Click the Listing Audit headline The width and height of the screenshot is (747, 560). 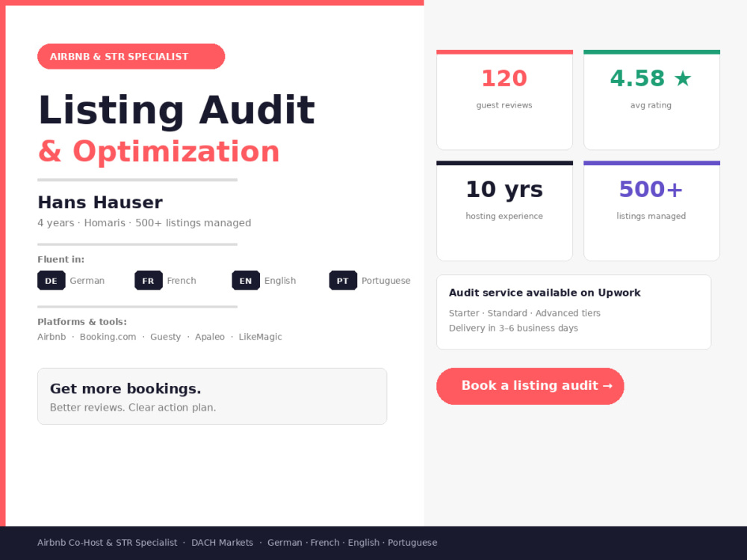(x=176, y=110)
